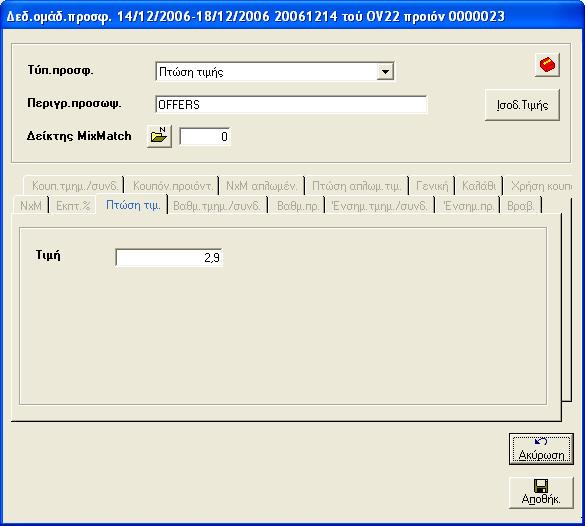The width and height of the screenshot is (585, 526).
Task: Click the red box icon button
Action: [547, 65]
